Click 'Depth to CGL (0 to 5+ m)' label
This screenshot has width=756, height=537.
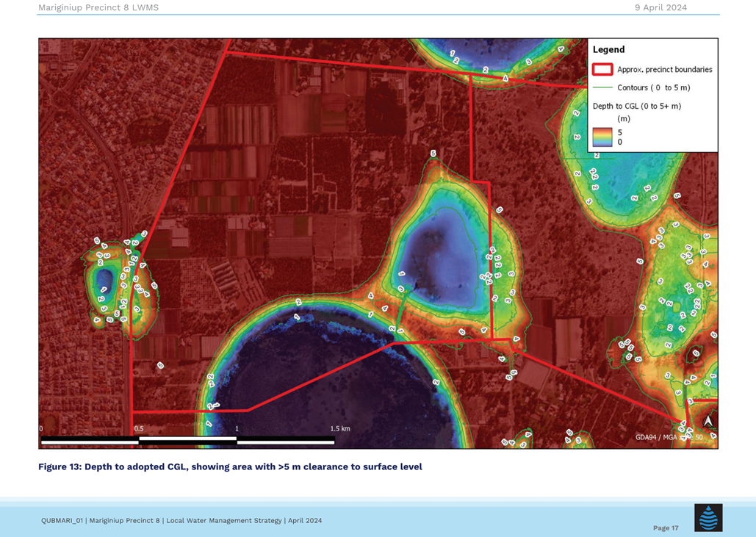tap(637, 106)
